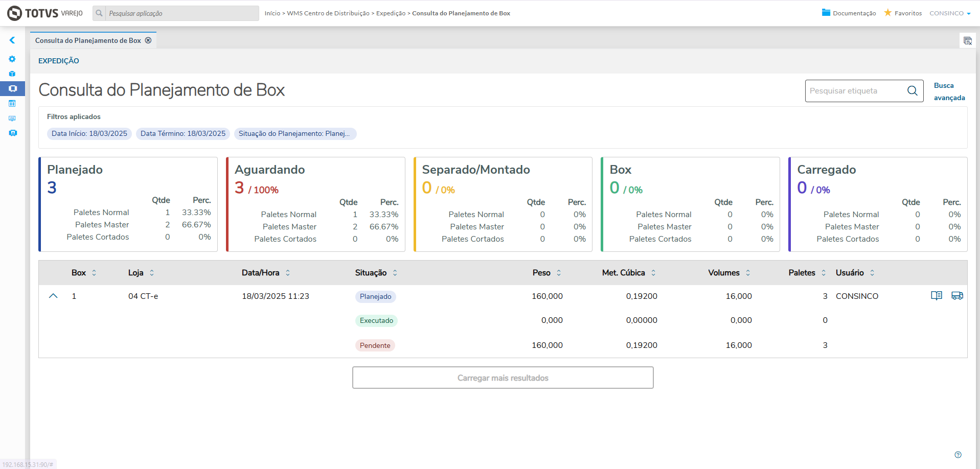Open the table grid sidebar icon
The height and width of the screenshot is (469, 980).
point(12,104)
